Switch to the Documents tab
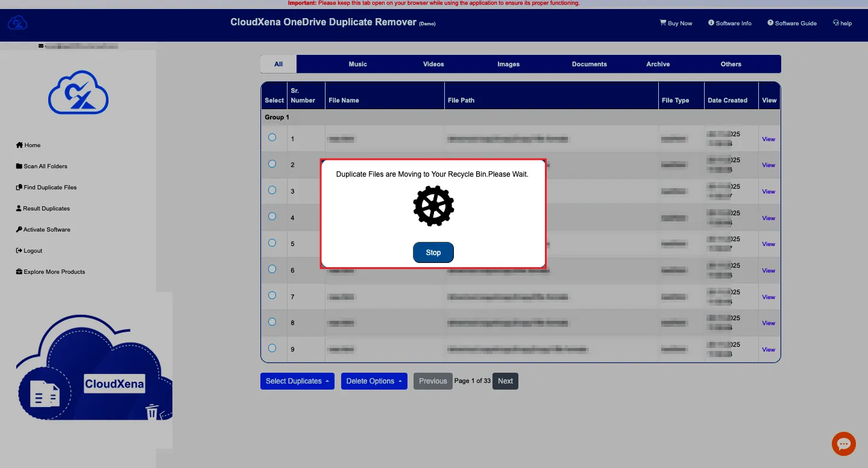 coord(589,64)
